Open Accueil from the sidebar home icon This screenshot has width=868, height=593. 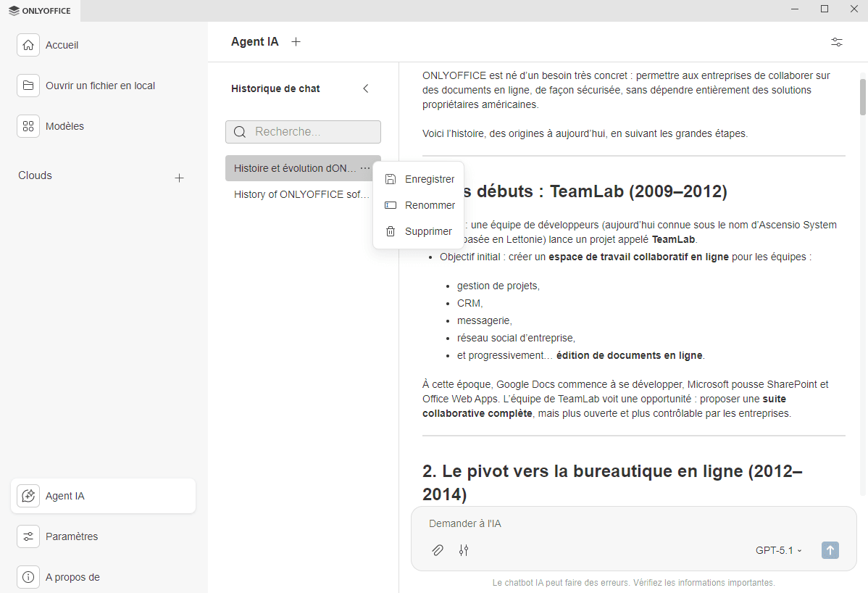click(28, 44)
